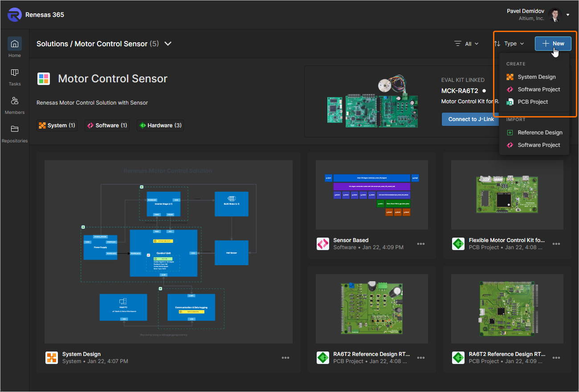Open the Repositories sidebar section
Viewport: 579px width, 392px height.
(15, 133)
